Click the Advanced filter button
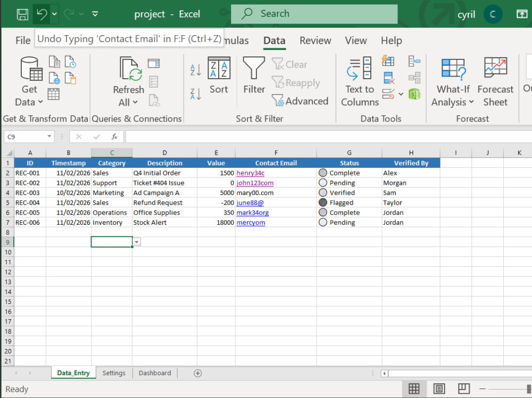This screenshot has height=398, width=532. tap(300, 100)
